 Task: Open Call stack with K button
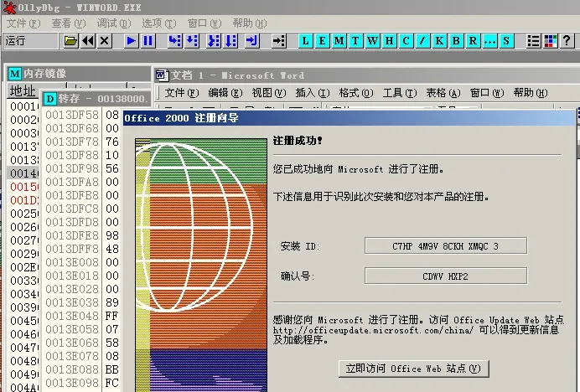(x=439, y=41)
